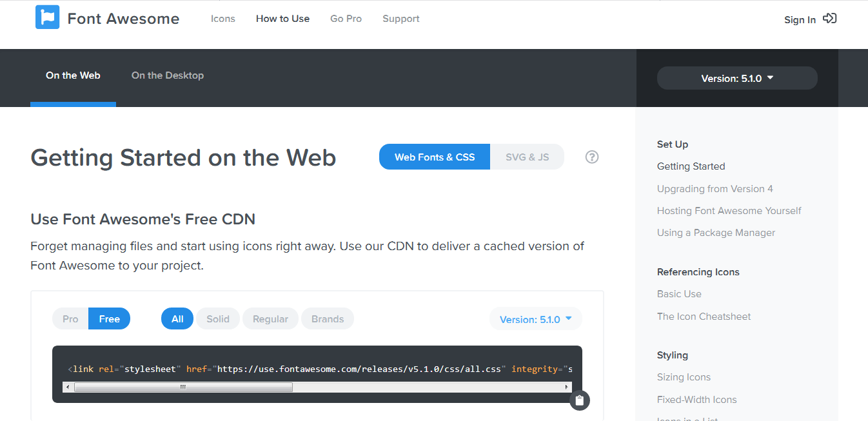Open the help question mark icon
Image resolution: width=868 pixels, height=421 pixels.
(x=592, y=157)
